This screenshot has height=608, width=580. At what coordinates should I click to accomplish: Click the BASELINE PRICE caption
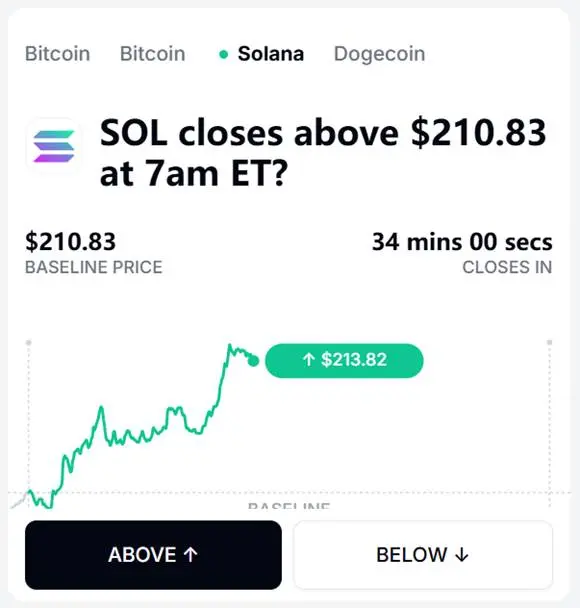tap(93, 267)
